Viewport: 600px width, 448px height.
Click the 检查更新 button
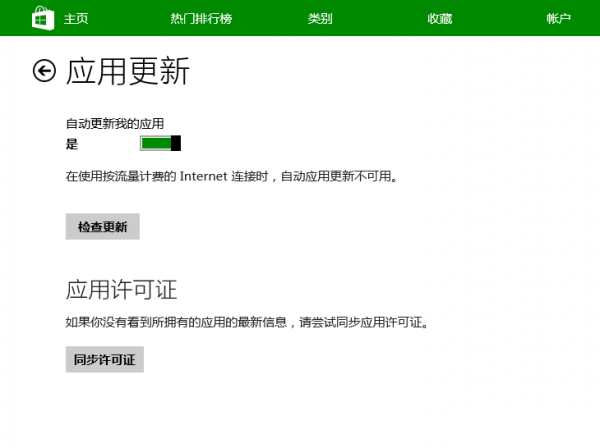pyautogui.click(x=103, y=226)
